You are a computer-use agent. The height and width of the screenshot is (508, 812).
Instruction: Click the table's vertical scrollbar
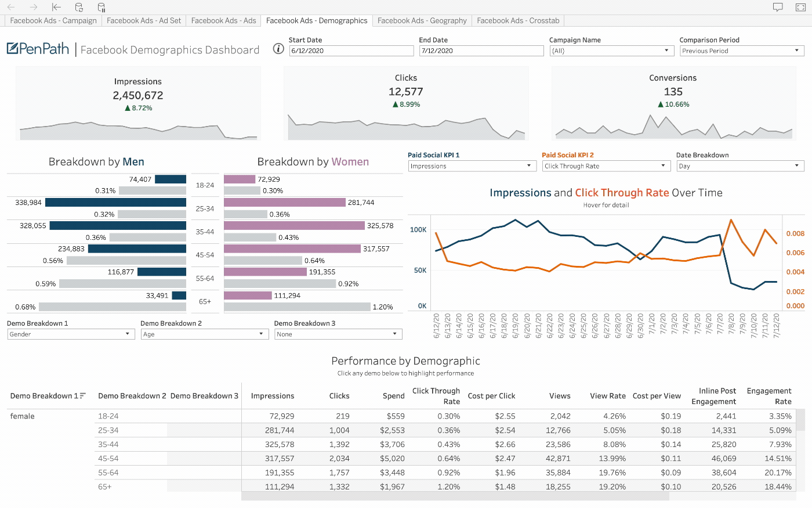click(x=800, y=420)
